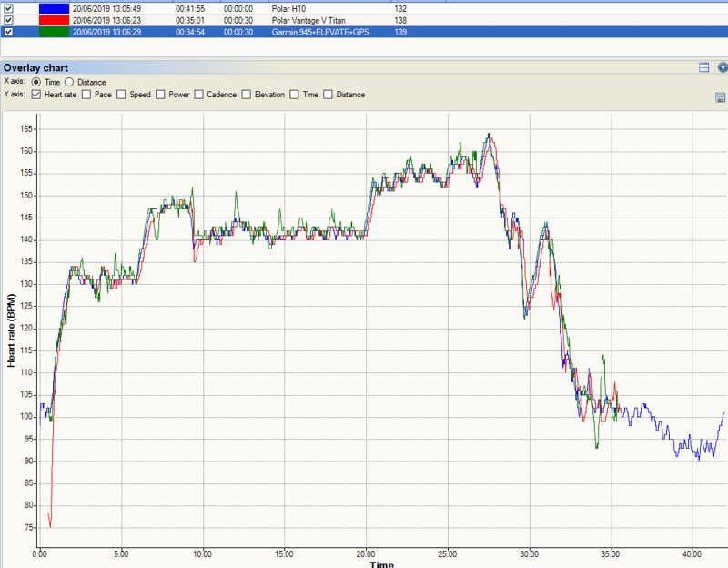Enable the Time Y axis checkbox

tap(294, 95)
